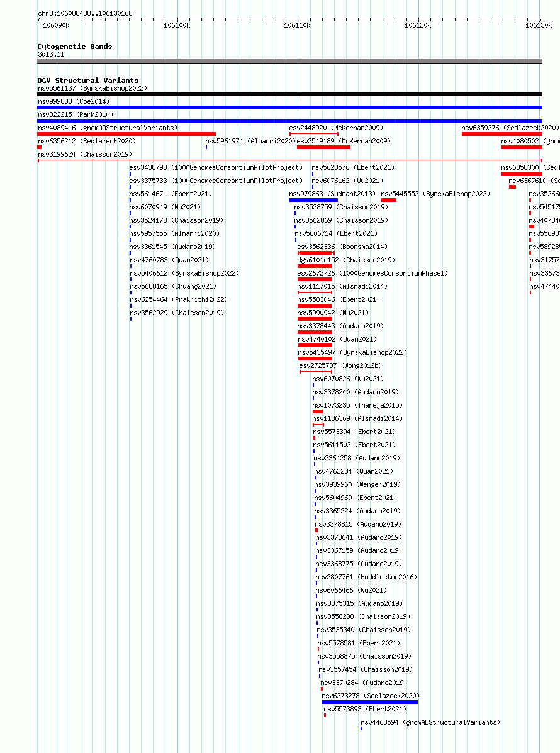Select nsv3378443 (Audano2019) label
The height and width of the screenshot is (753, 560).
(x=340, y=326)
